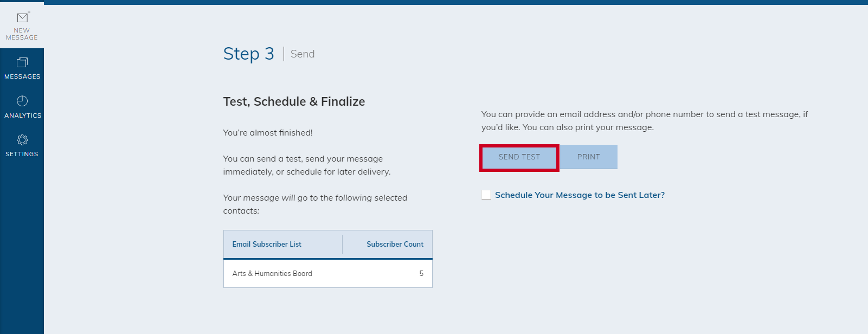Click the New Message envelope icon
Screen dimensions: 868x334
pyautogui.click(x=23, y=17)
